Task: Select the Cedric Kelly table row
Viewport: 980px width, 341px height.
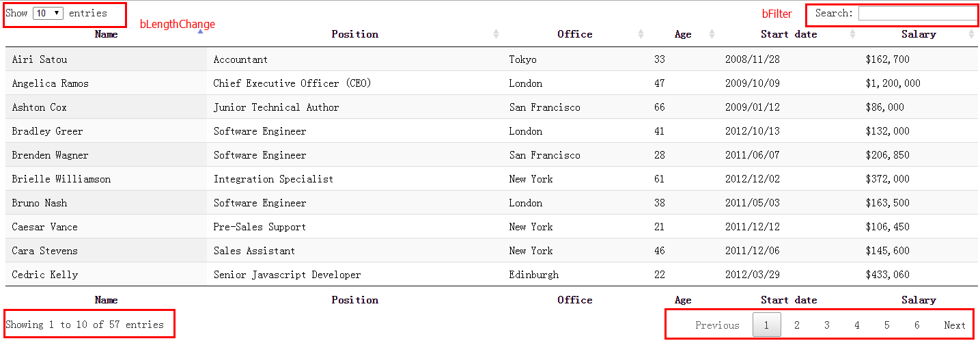Action: coord(492,275)
